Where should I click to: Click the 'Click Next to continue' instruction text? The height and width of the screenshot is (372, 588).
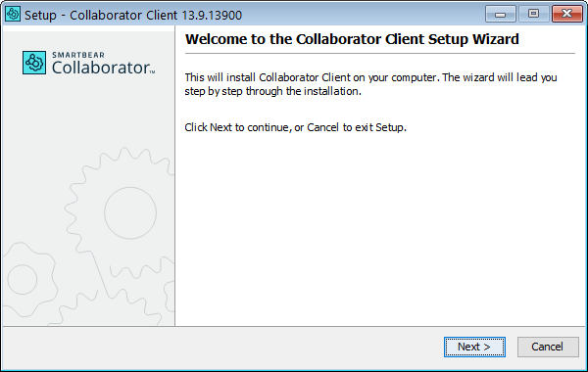(295, 127)
